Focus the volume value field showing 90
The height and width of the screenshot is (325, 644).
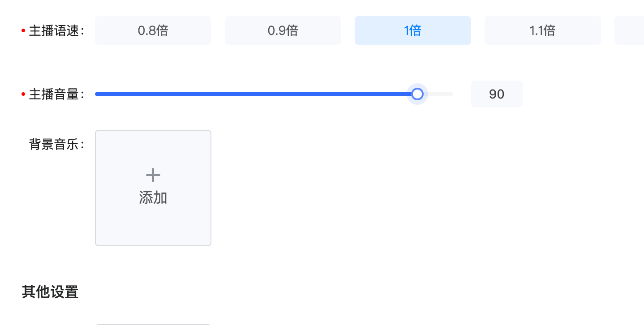point(497,94)
